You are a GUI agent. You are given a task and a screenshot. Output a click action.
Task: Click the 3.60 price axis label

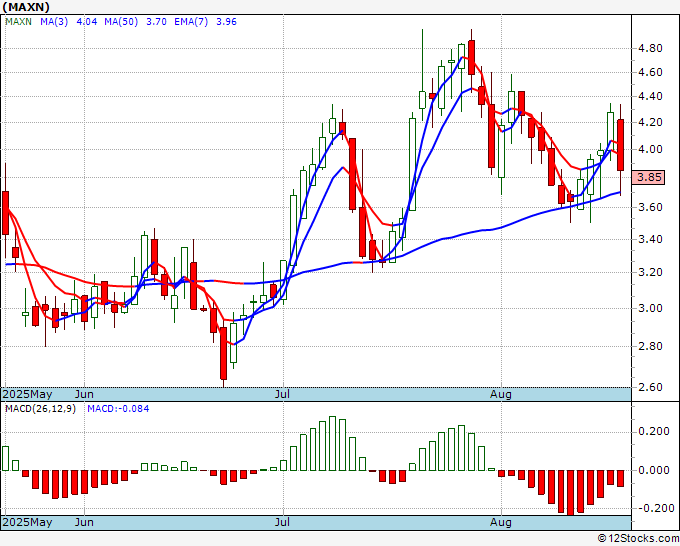click(x=650, y=207)
